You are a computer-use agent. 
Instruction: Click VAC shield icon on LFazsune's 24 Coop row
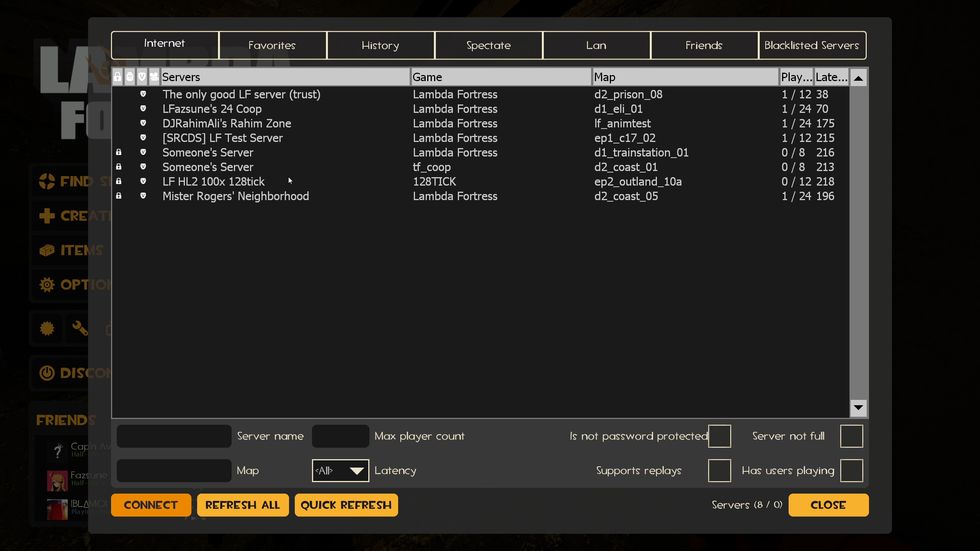pyautogui.click(x=143, y=109)
